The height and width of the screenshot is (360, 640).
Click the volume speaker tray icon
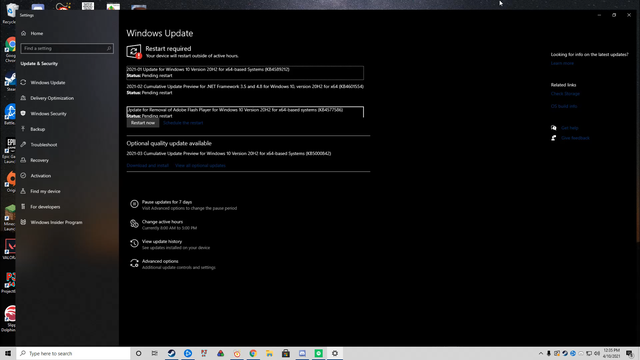597,353
